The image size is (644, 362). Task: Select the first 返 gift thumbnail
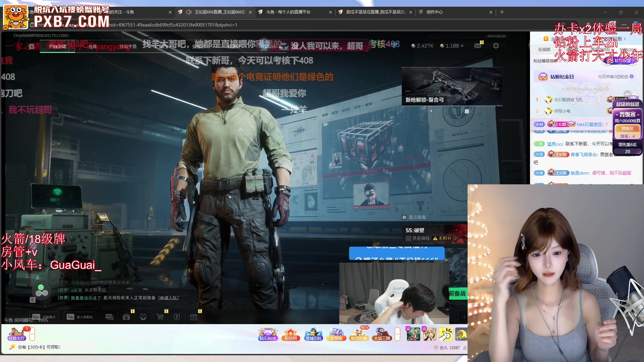(413, 334)
